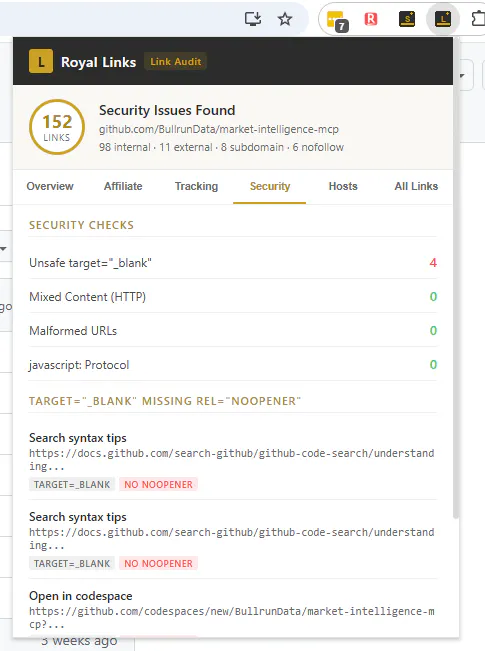Open the Affiliate tab

tap(123, 186)
